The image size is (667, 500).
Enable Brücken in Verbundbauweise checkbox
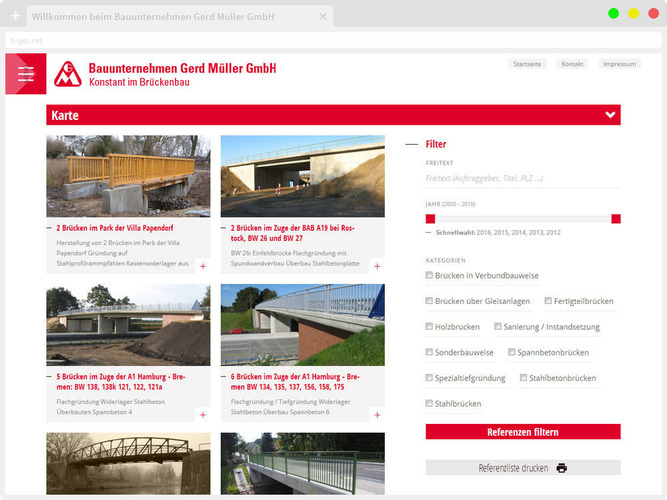(430, 275)
